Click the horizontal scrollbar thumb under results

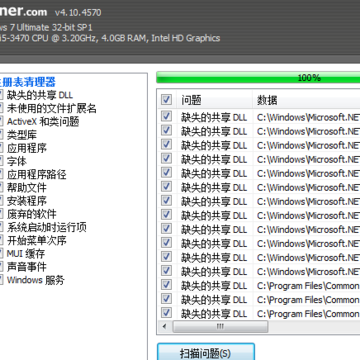coord(220,326)
